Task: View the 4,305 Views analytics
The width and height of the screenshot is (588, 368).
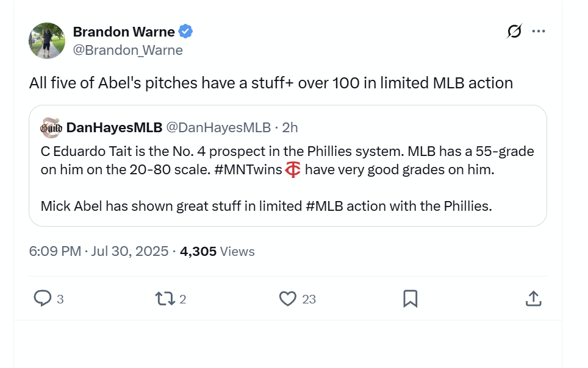Action: [x=217, y=251]
